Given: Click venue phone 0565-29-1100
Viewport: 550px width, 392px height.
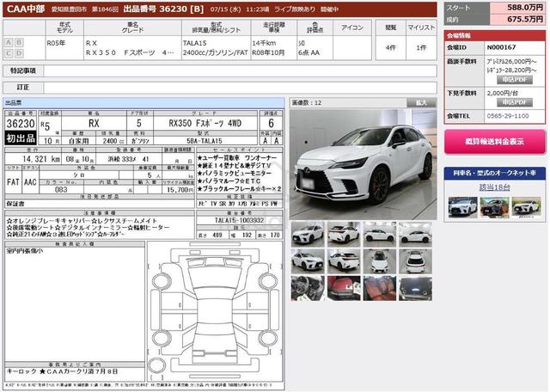Looking at the screenshot, I should pos(508,116).
